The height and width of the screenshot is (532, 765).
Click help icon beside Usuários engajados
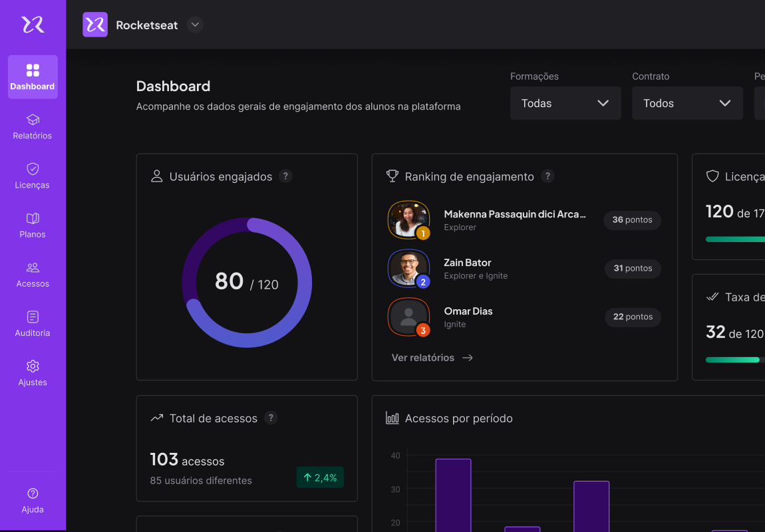coord(285,176)
